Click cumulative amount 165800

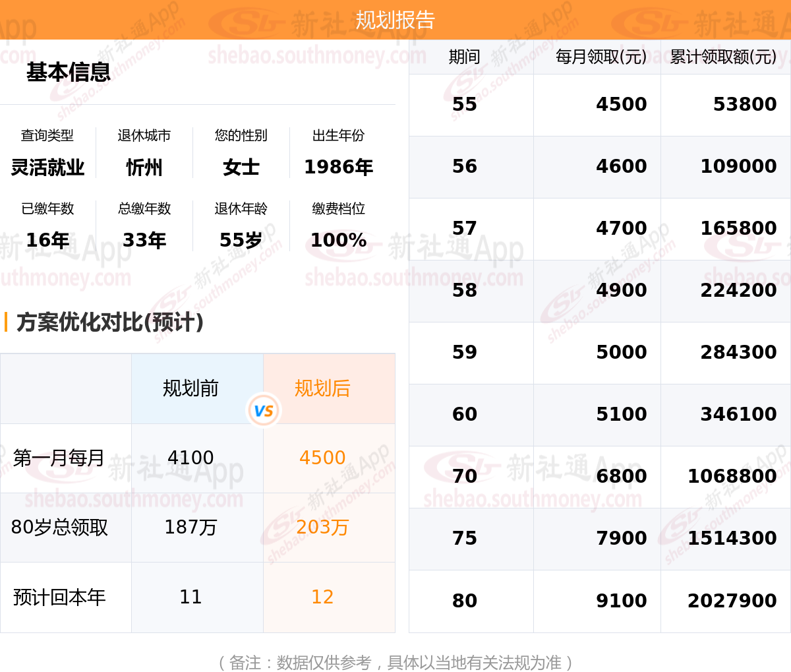pyautogui.click(x=738, y=228)
